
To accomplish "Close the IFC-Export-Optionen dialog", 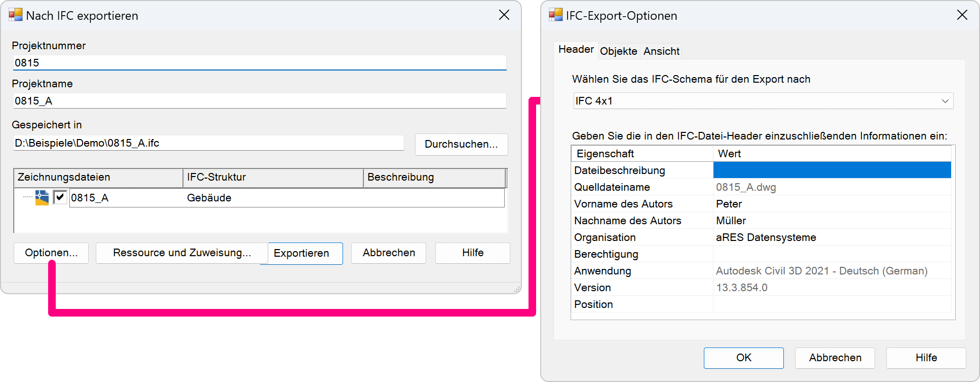I will point(962,15).
